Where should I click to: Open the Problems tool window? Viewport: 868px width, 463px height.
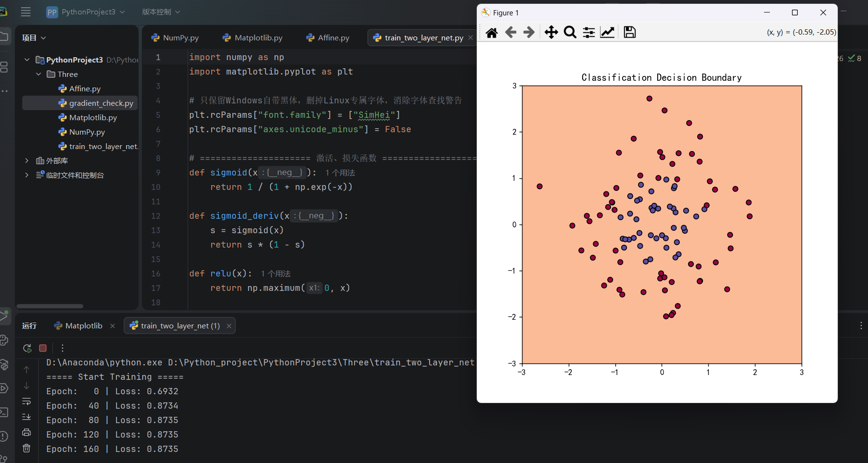4,437
